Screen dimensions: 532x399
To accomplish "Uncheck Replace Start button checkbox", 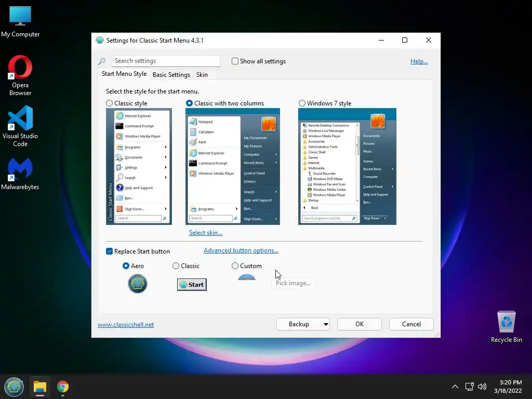I will coord(109,251).
